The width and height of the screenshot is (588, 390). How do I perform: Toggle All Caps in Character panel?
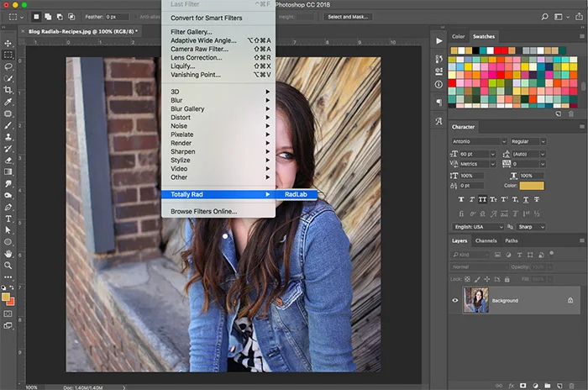click(483, 200)
